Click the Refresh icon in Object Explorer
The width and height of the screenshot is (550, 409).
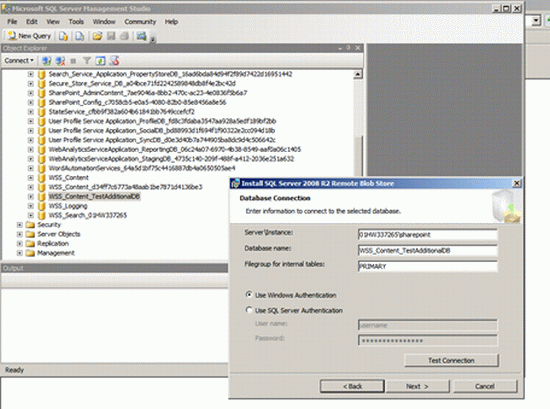pos(100,61)
